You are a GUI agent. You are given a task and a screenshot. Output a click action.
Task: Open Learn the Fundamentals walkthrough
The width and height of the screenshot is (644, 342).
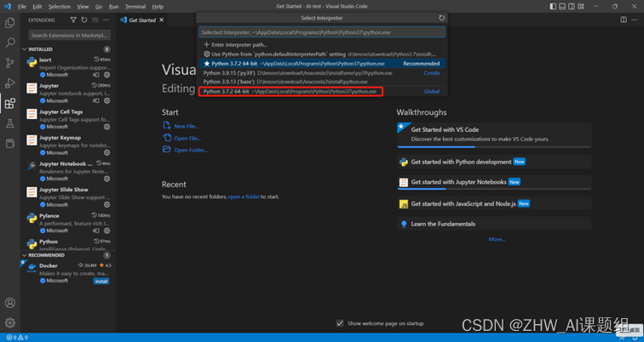coord(494,224)
